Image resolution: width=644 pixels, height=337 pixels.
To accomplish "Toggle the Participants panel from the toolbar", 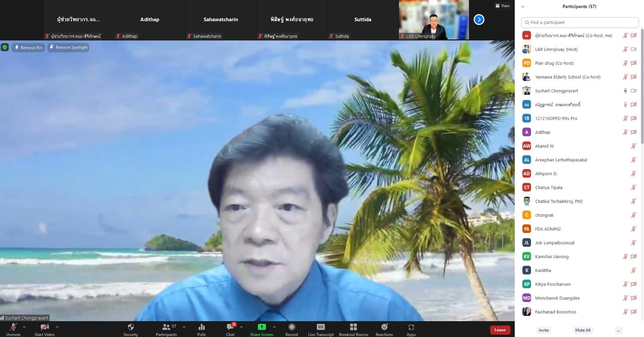I will 166,329.
